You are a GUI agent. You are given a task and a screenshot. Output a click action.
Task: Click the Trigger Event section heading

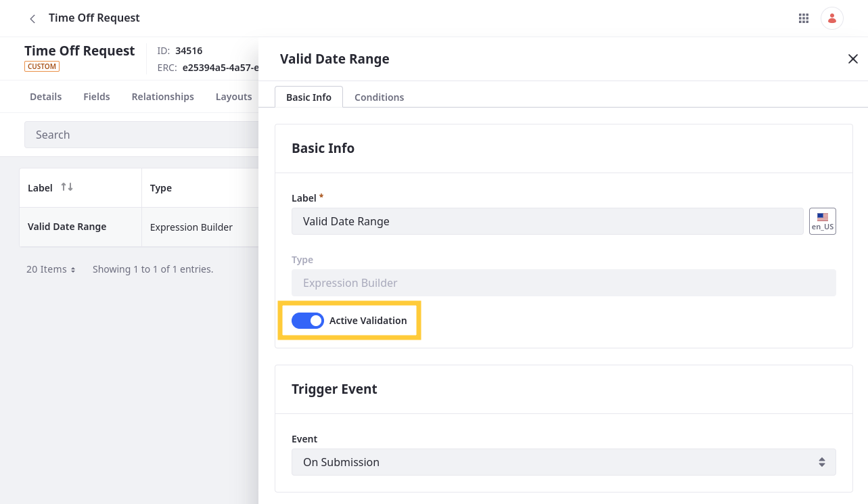(334, 389)
